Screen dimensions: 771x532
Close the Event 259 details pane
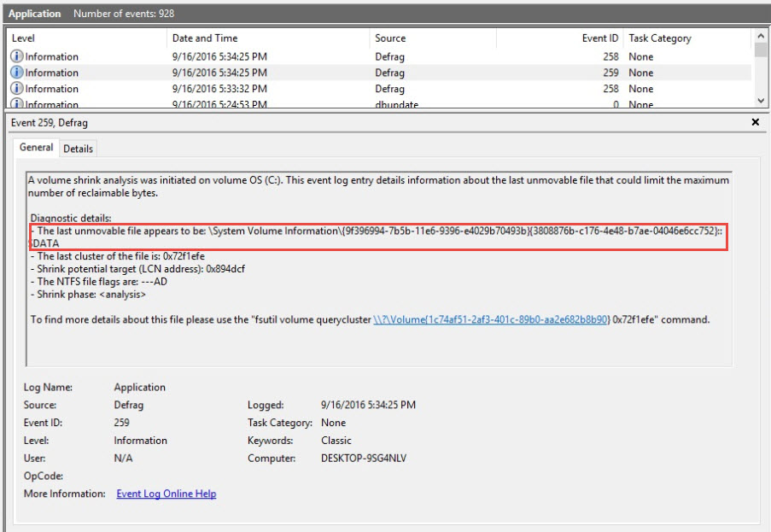tap(755, 123)
